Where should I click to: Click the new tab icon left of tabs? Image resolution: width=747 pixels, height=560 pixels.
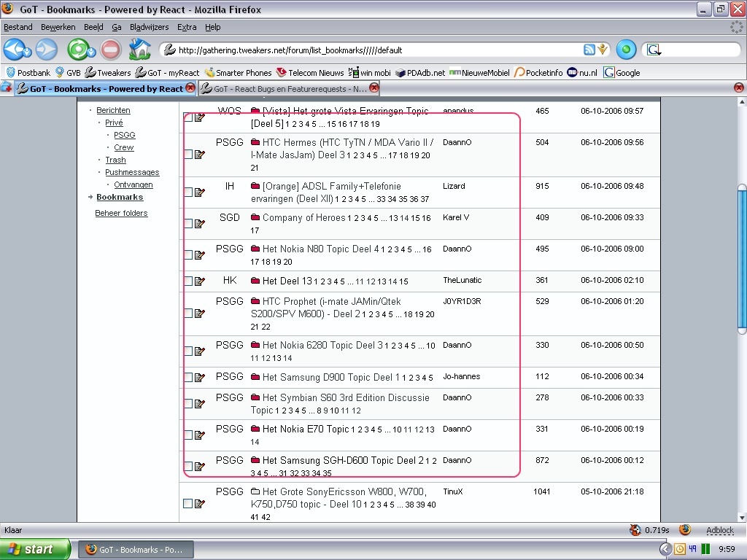coord(6,87)
